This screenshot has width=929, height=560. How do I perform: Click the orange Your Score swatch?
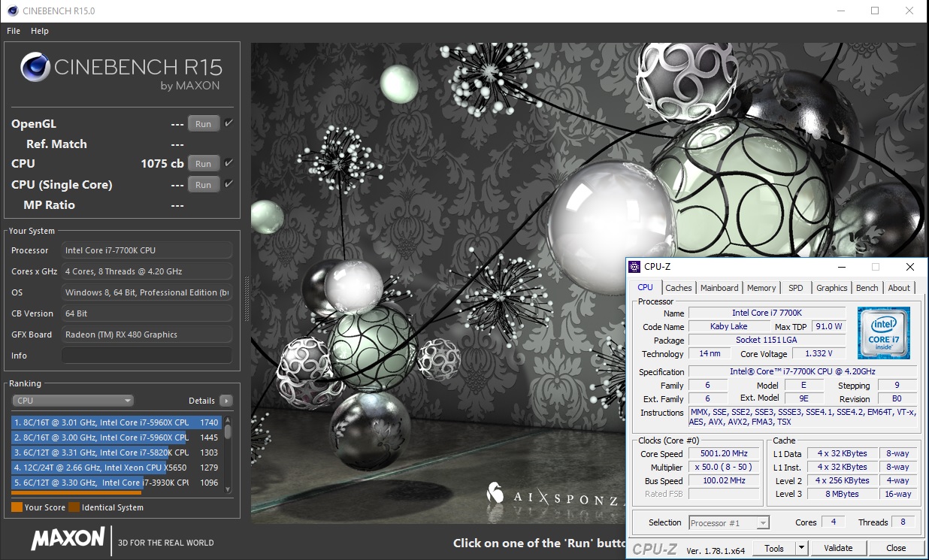point(17,507)
